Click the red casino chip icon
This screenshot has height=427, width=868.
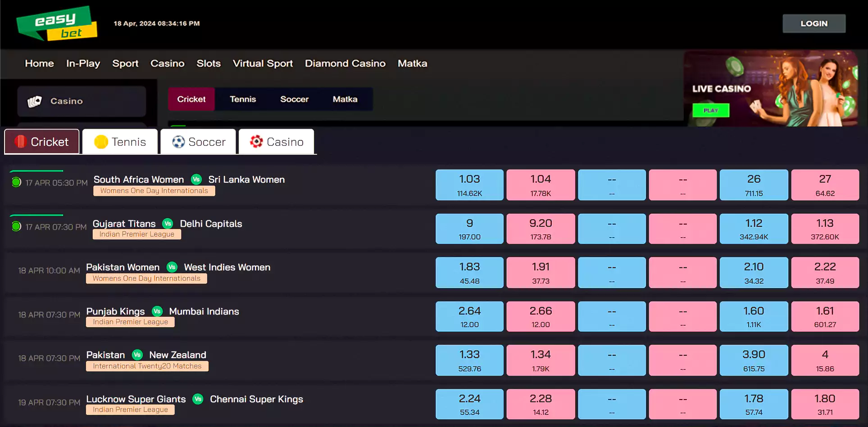tap(256, 142)
